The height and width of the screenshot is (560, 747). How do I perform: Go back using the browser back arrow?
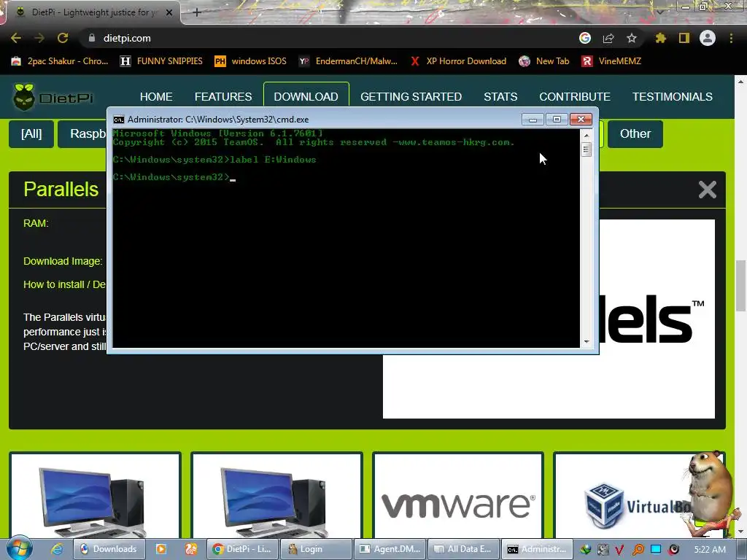pos(16,38)
